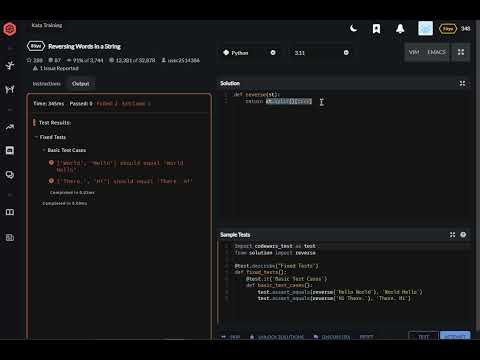Viewport: 480px width, 360px height.
Task: Click the Kata Training header text
Action: pyautogui.click(x=47, y=25)
